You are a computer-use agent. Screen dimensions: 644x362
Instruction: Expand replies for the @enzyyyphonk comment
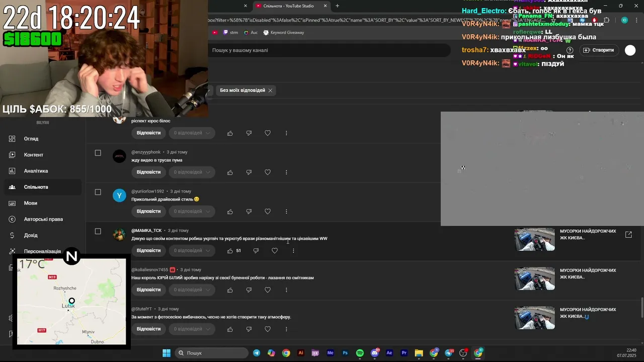(x=192, y=172)
